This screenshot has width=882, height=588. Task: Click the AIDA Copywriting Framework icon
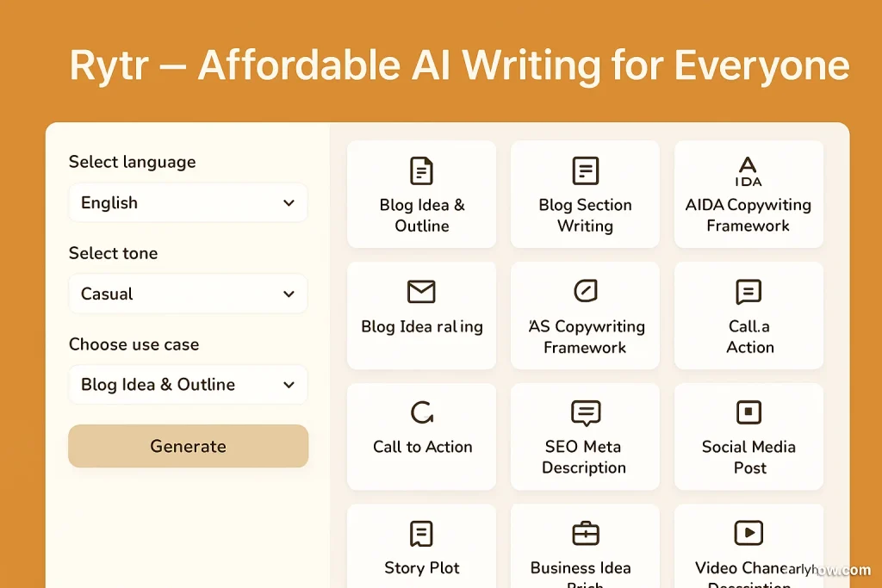pos(748,170)
